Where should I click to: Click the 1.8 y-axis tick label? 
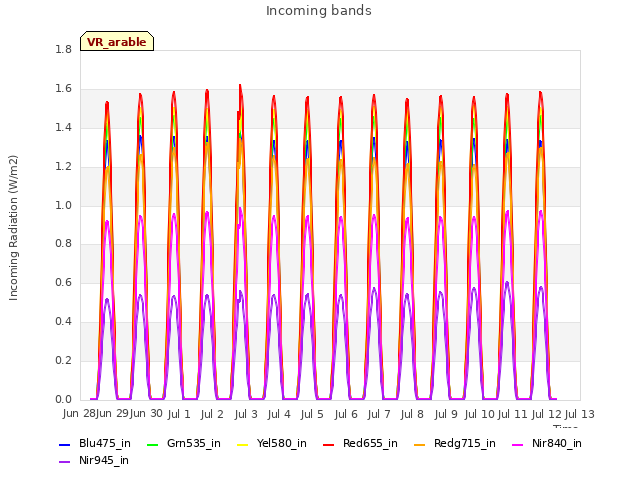click(63, 50)
